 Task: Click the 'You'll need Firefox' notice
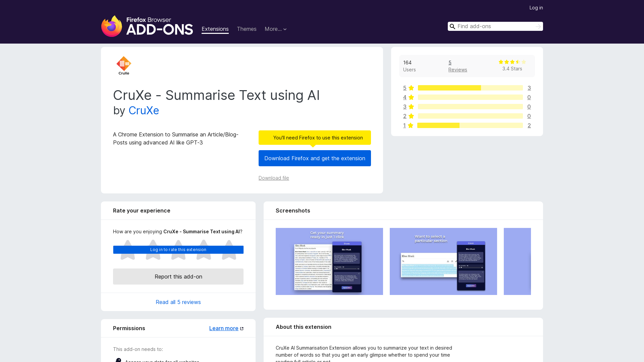tap(315, 138)
